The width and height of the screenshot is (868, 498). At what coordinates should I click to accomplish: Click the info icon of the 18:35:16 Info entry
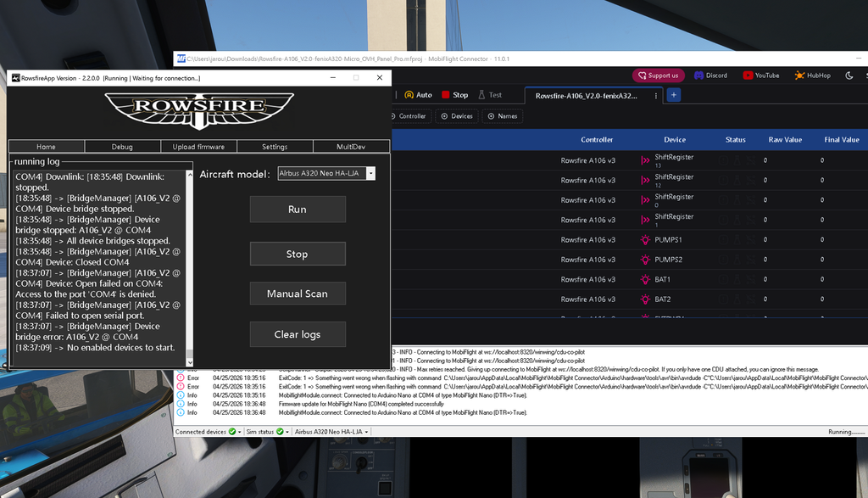[181, 395]
